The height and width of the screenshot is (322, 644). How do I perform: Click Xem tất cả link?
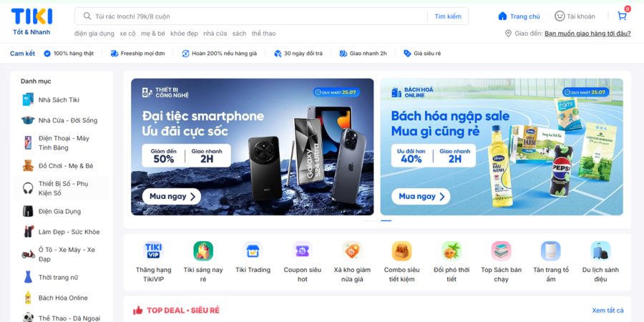click(608, 310)
